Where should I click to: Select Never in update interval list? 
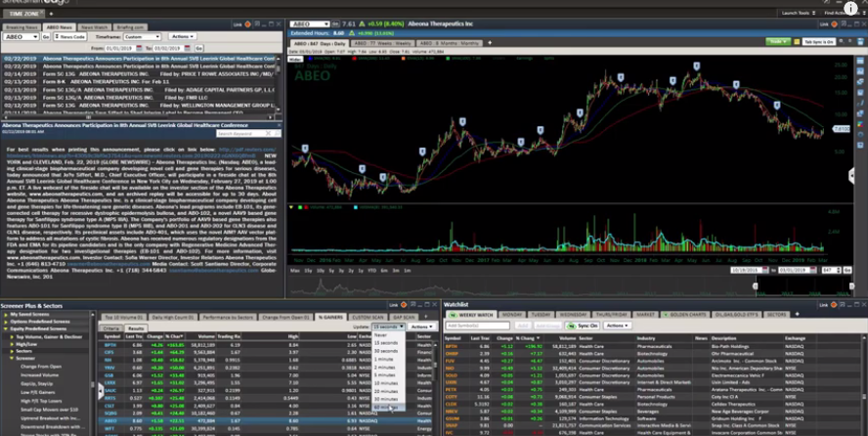pos(389,335)
